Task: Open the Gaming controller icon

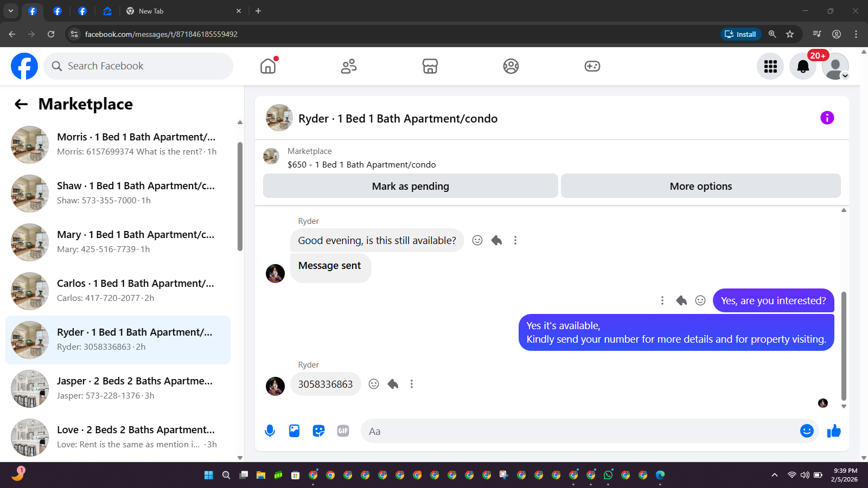Action: click(592, 66)
